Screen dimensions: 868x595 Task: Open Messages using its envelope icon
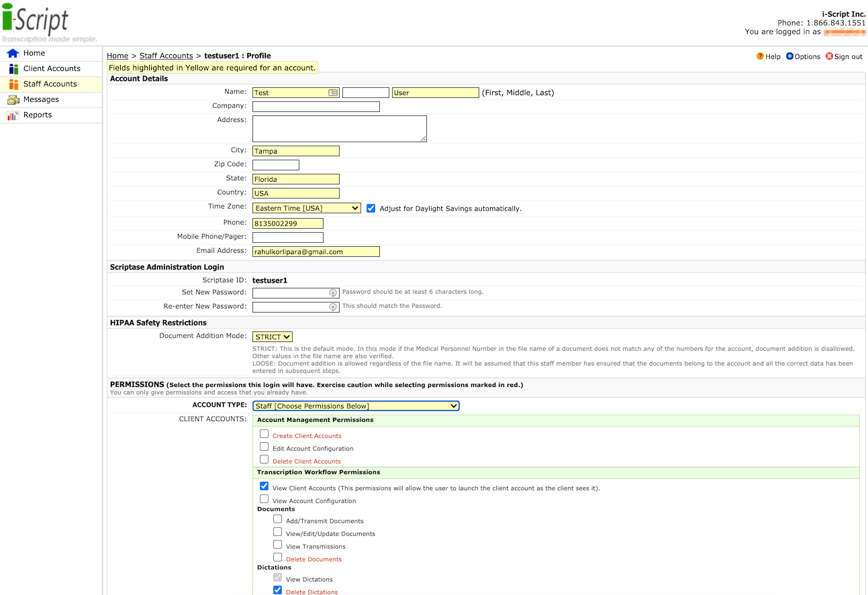point(13,99)
